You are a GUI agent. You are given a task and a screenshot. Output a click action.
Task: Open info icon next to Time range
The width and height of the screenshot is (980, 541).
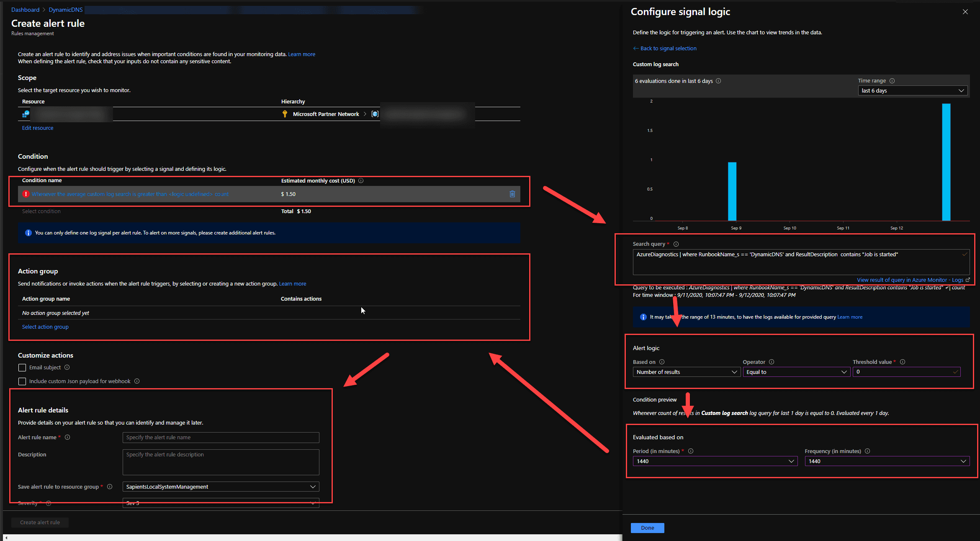coord(892,81)
